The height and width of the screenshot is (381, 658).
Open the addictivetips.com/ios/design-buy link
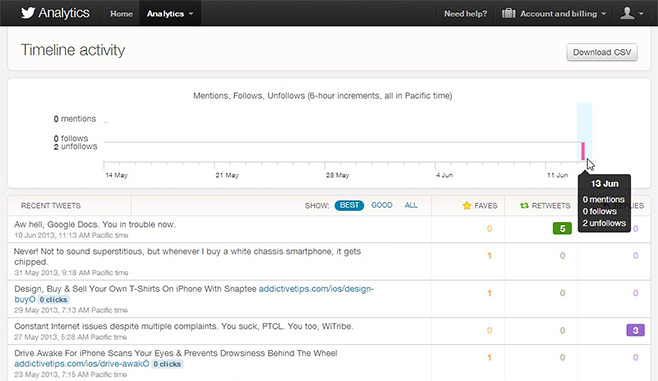coord(316,289)
